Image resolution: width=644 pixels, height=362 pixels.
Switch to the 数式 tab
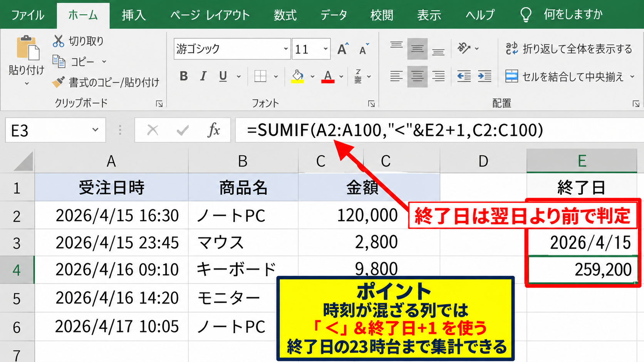coord(285,15)
